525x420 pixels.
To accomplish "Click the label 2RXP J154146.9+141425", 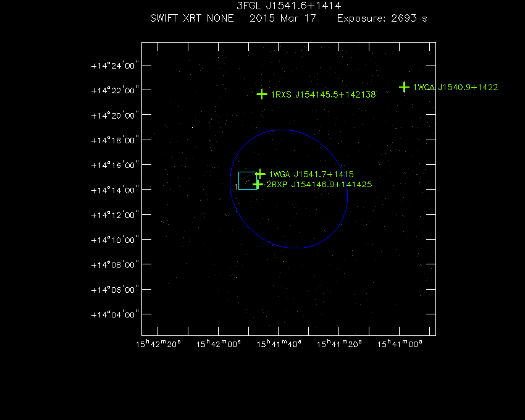I will click(319, 185).
